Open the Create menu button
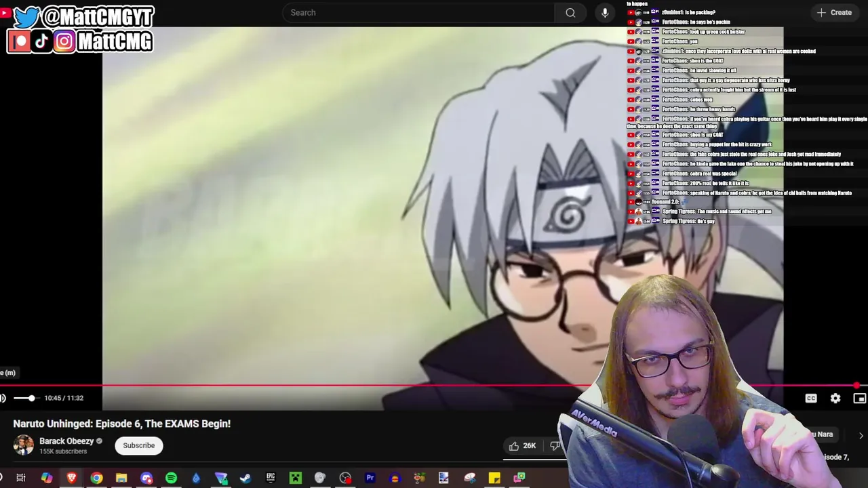This screenshot has height=488, width=868. (835, 12)
